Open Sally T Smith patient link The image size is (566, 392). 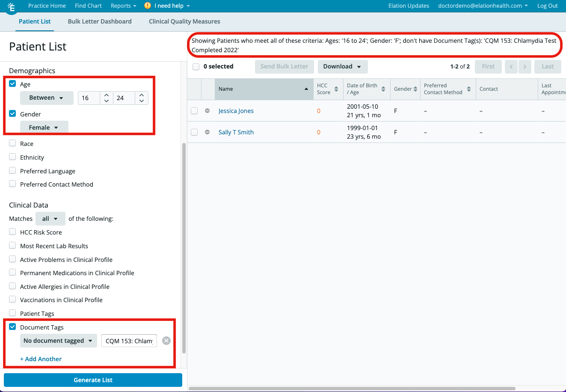point(236,132)
